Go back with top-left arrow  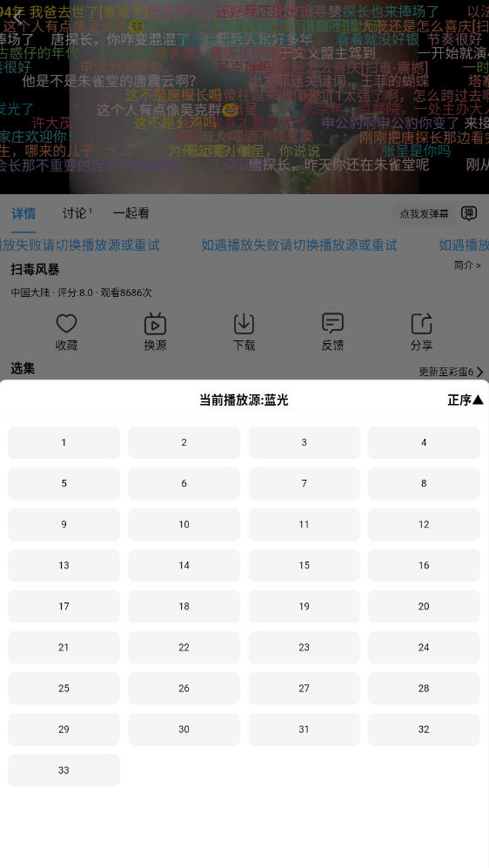[17, 17]
